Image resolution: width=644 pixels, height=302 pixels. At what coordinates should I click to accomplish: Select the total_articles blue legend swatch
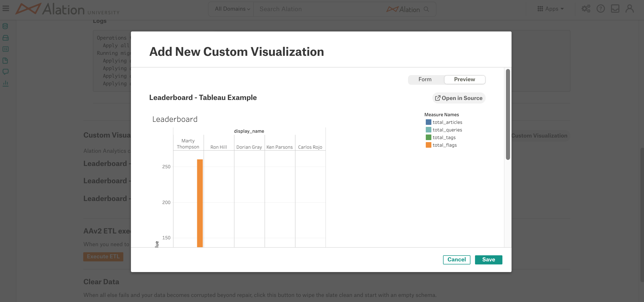coord(428,122)
